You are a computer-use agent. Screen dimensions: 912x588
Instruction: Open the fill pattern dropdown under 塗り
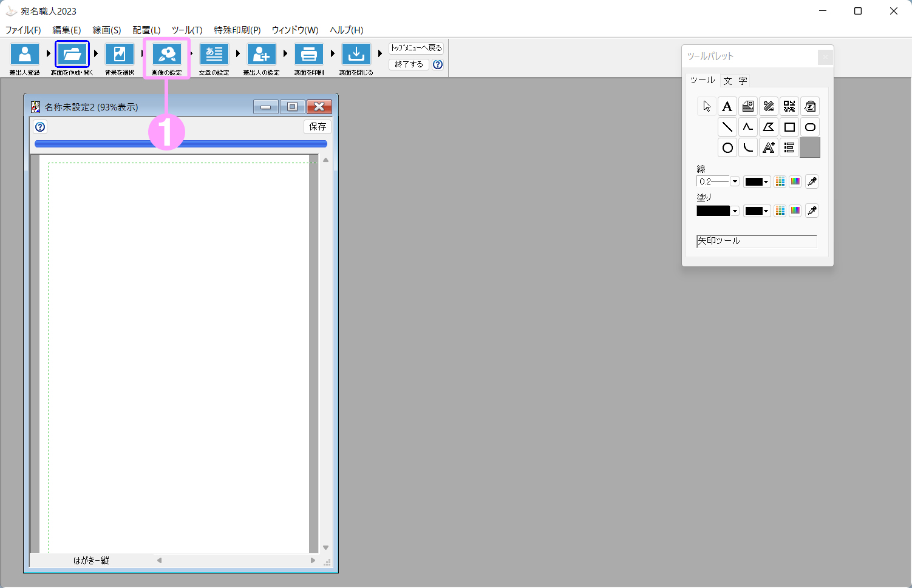pyautogui.click(x=735, y=211)
